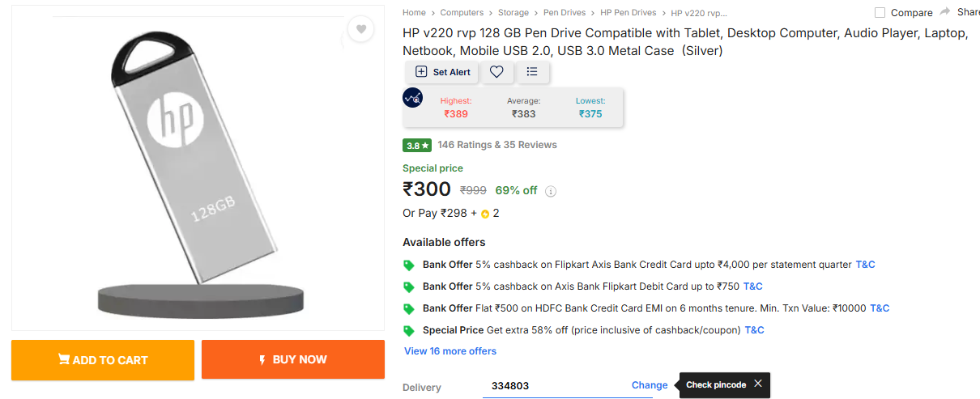This screenshot has height=399, width=980.
Task: Click the wishlist heart on product image
Action: click(x=360, y=30)
